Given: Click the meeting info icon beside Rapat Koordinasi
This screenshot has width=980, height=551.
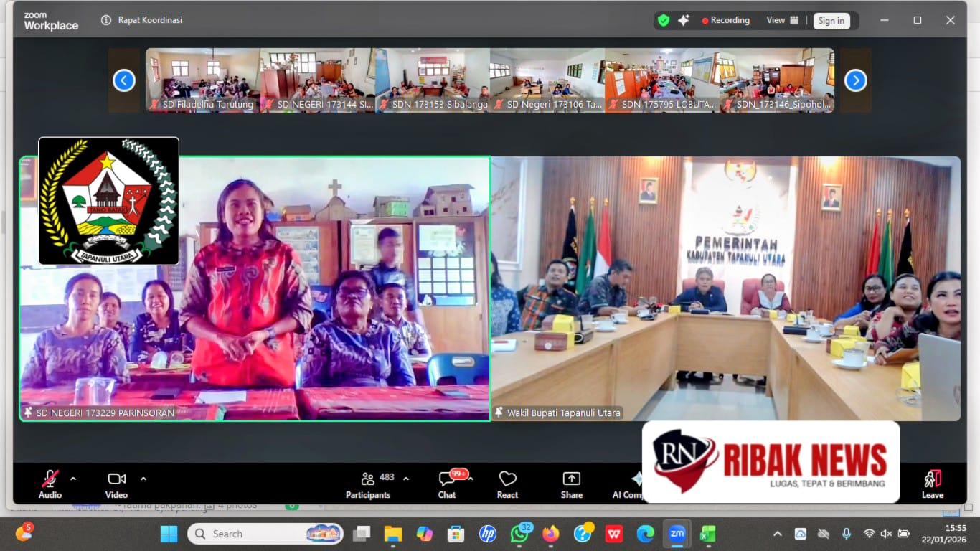Looking at the screenshot, I should 106,20.
